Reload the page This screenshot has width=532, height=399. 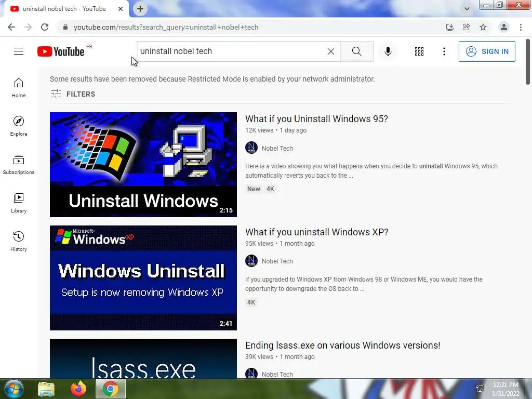45,27
